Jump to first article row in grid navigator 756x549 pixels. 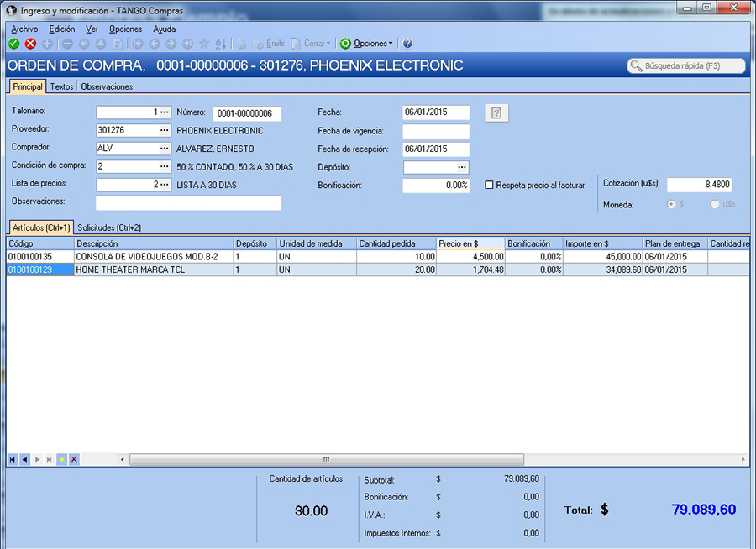point(12,459)
